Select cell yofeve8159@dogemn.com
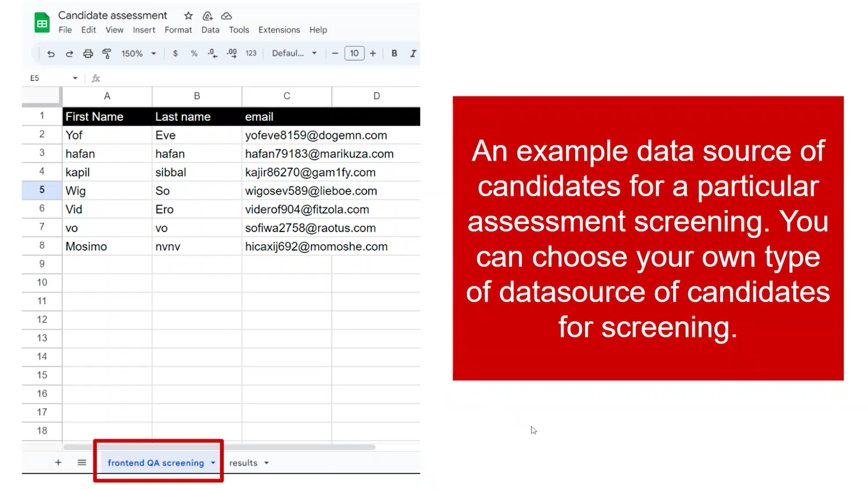Image resolution: width=868 pixels, height=490 pixels. (315, 135)
